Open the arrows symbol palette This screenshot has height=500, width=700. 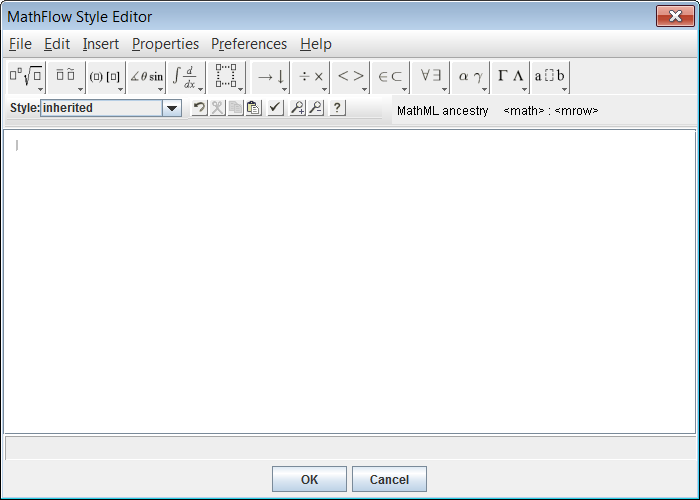(270, 76)
